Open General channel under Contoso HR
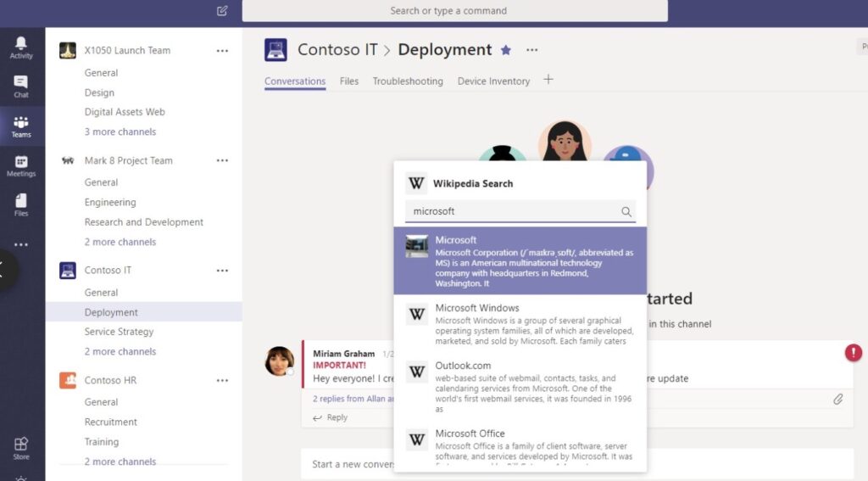 pyautogui.click(x=101, y=402)
